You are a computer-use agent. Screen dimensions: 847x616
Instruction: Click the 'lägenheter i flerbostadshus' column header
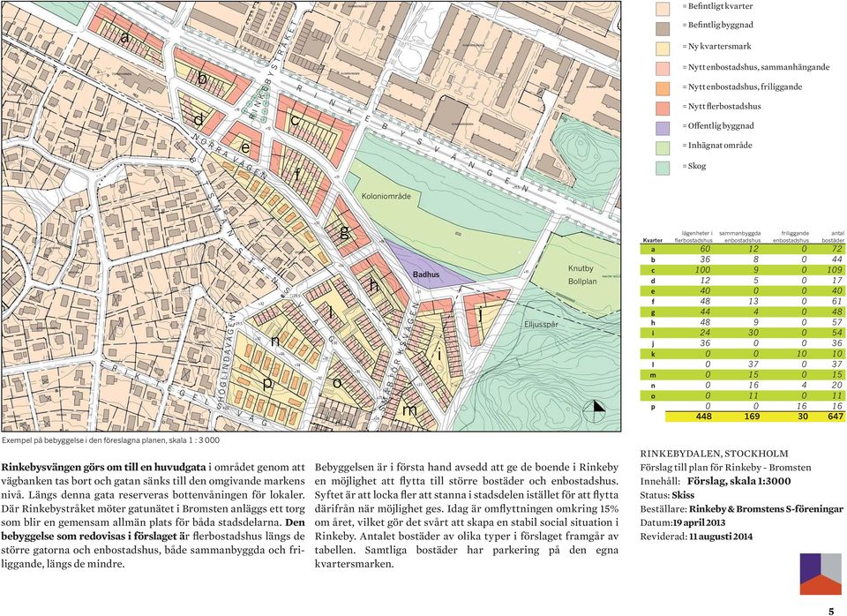coord(693,237)
